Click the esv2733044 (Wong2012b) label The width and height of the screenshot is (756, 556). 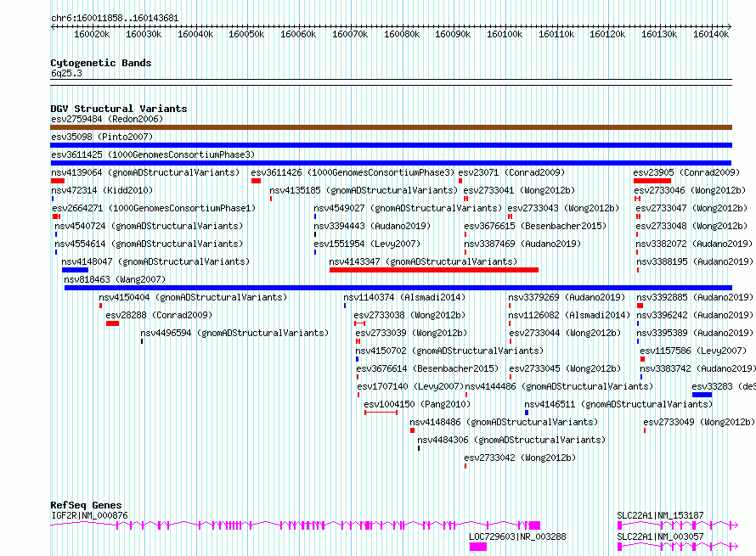[x=565, y=333]
